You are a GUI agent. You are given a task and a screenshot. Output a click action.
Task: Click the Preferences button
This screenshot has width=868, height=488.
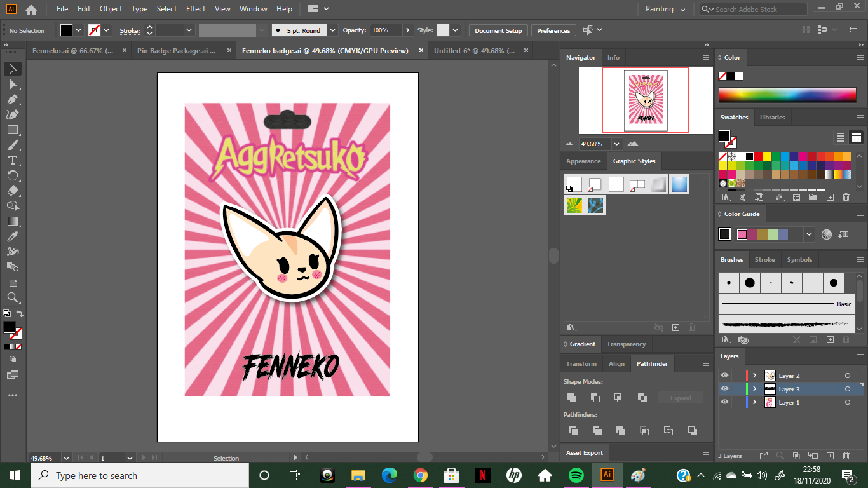point(553,30)
